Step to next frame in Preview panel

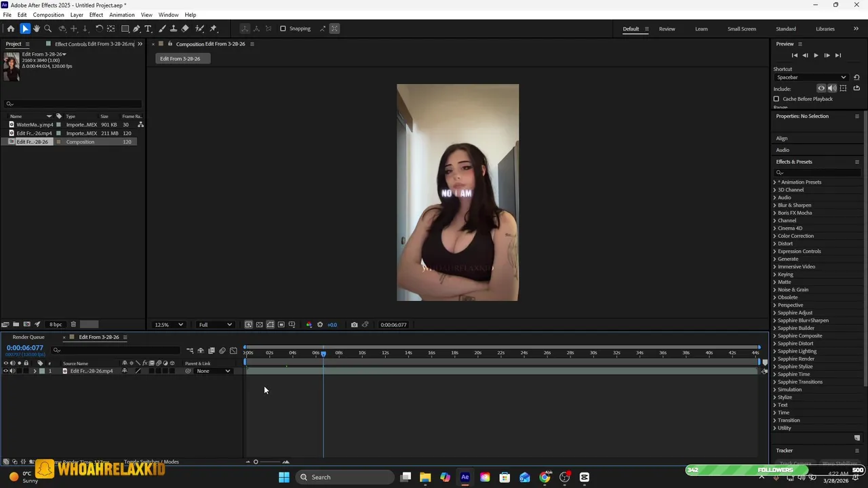[x=827, y=56]
